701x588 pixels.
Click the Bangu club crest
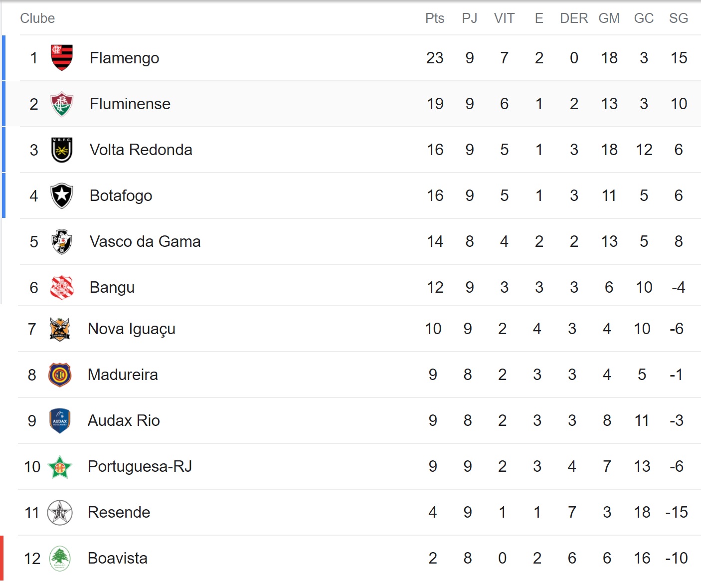62,287
